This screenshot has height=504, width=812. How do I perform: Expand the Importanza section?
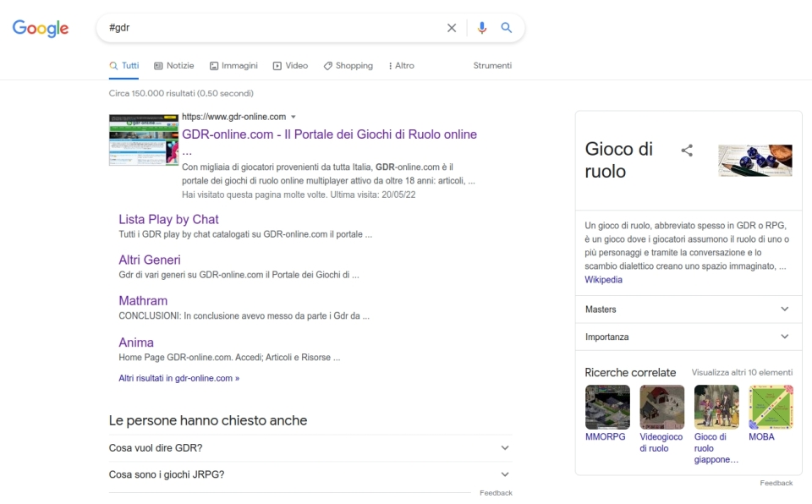tap(689, 337)
